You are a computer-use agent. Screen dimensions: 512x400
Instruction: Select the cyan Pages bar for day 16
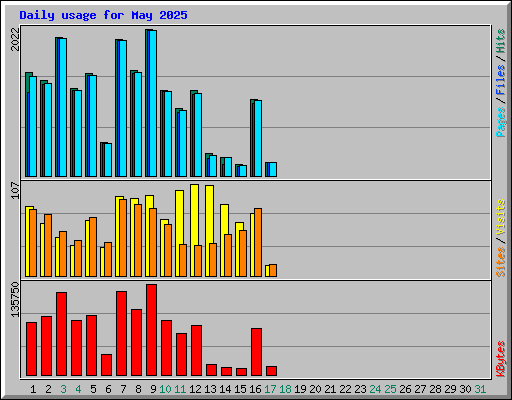(258, 138)
